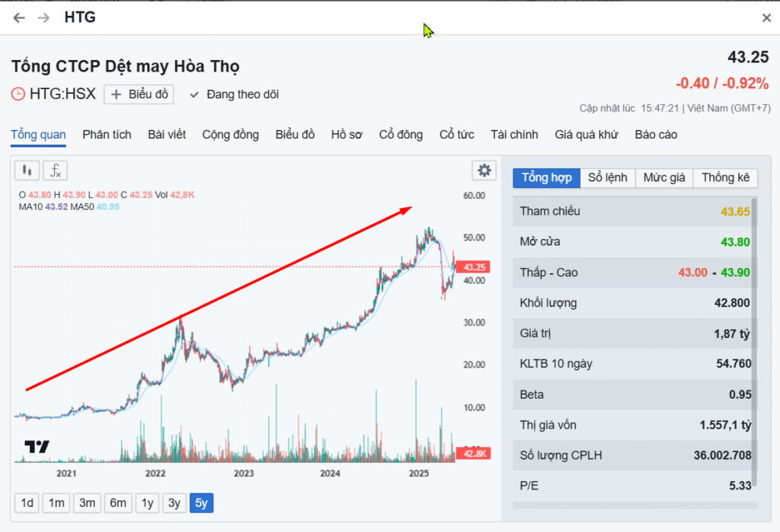Close the HTG panel
This screenshot has width=780, height=532.
pos(766,18)
